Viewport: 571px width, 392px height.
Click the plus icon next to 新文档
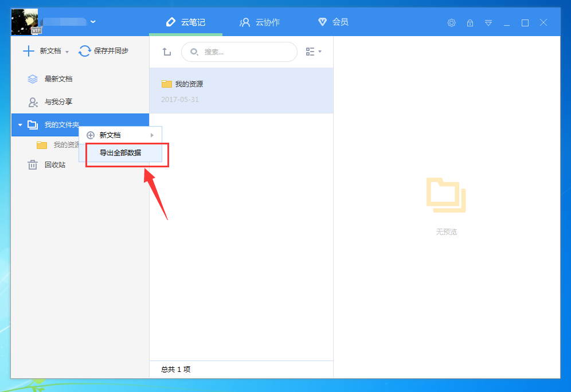[x=28, y=51]
